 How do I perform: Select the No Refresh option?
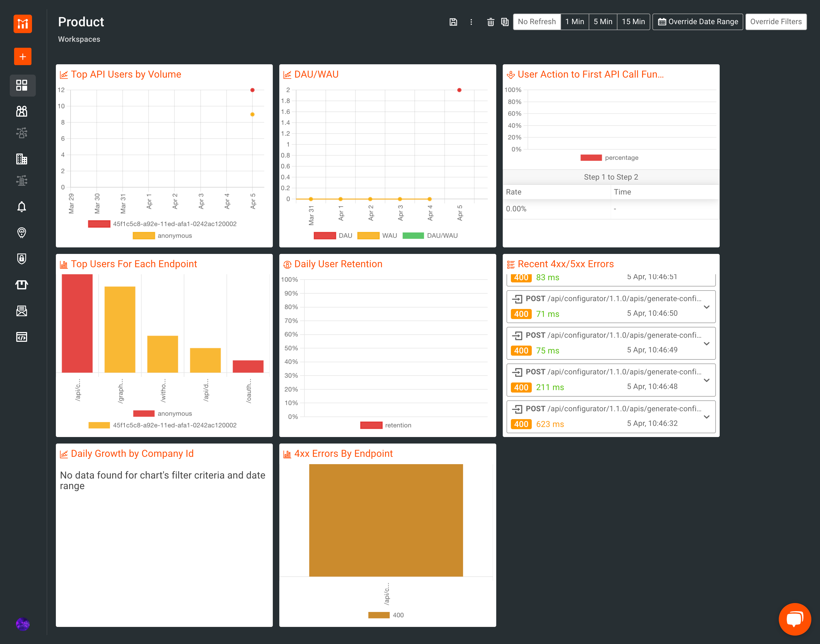click(537, 22)
